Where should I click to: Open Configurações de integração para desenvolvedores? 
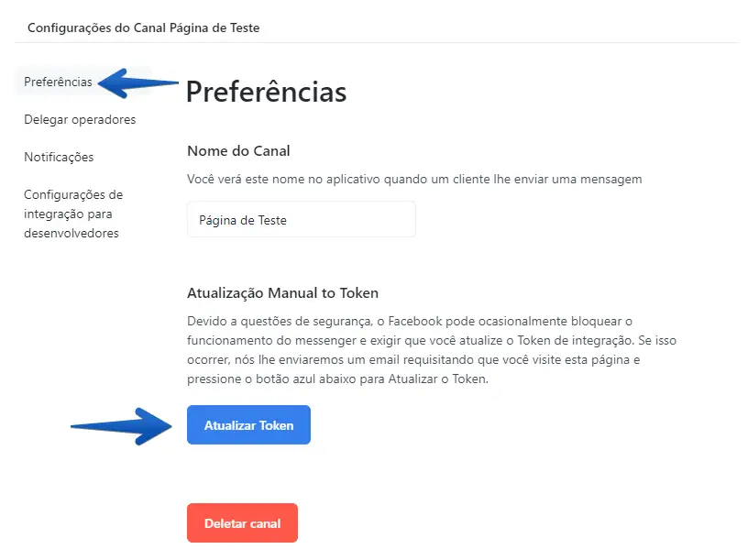point(73,214)
